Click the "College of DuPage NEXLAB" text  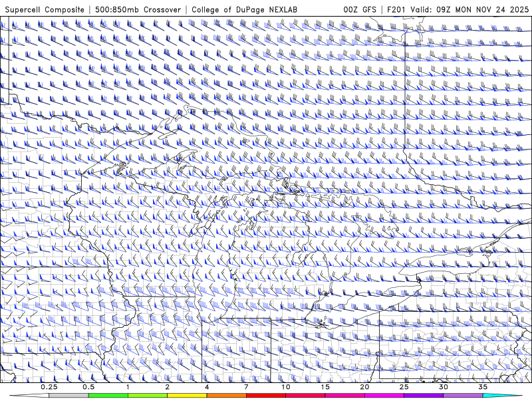244,9
